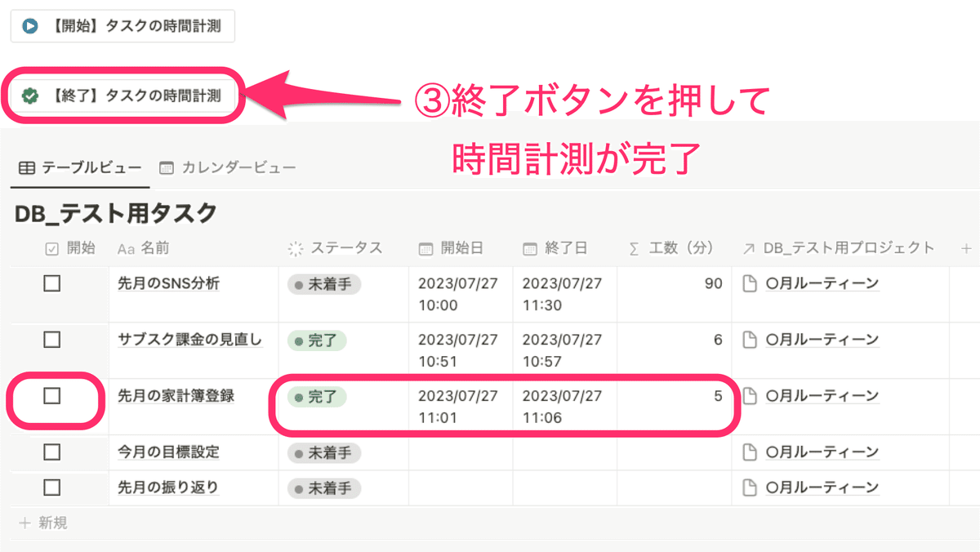This screenshot has width=980, height=552.
Task: Switch to the テーブルビュー tab
Action: 80,167
